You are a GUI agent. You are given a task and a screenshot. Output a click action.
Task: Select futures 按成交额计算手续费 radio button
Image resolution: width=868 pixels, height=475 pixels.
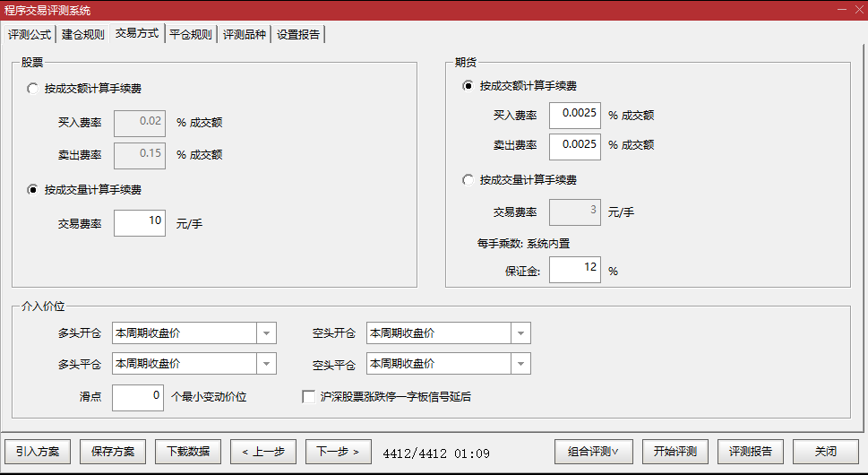(468, 86)
